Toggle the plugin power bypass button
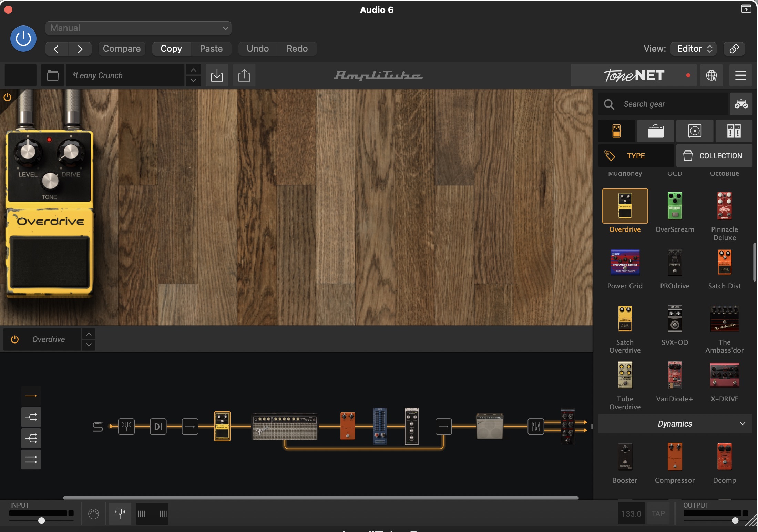Viewport: 758px width, 532px height. click(23, 39)
